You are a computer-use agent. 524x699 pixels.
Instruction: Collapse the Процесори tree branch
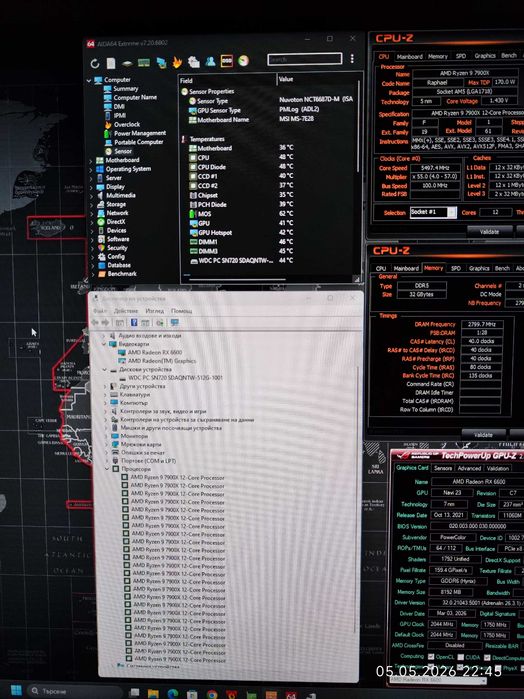(107, 469)
